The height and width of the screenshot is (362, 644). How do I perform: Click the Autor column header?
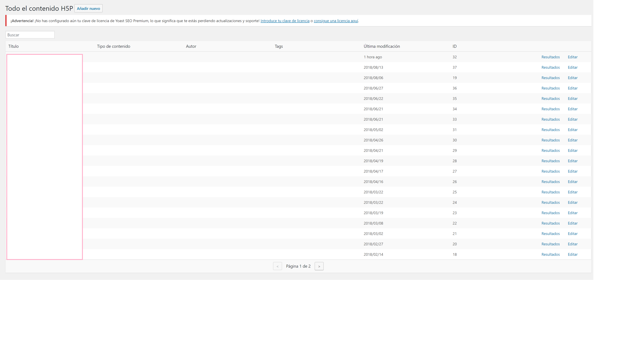(191, 46)
